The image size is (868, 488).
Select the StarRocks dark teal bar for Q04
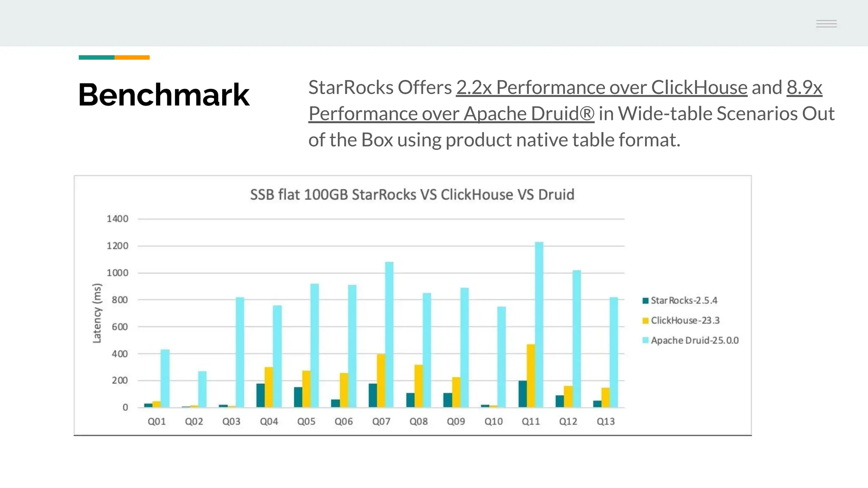point(261,396)
